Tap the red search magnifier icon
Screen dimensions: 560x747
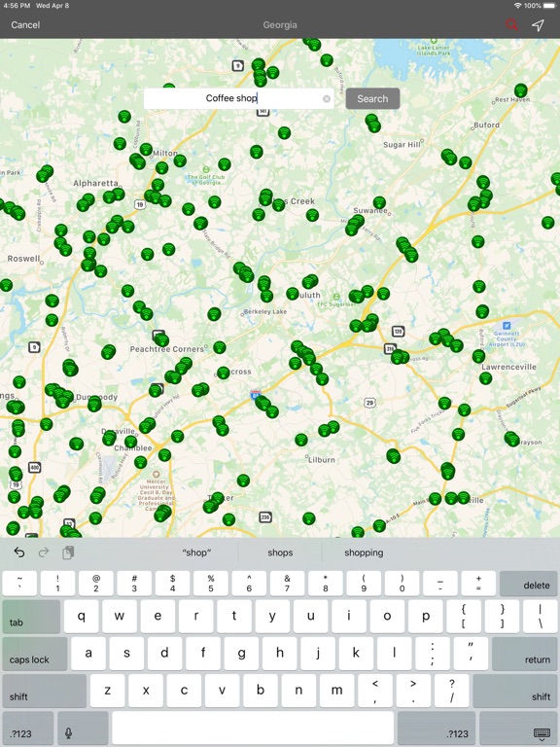coord(512,24)
